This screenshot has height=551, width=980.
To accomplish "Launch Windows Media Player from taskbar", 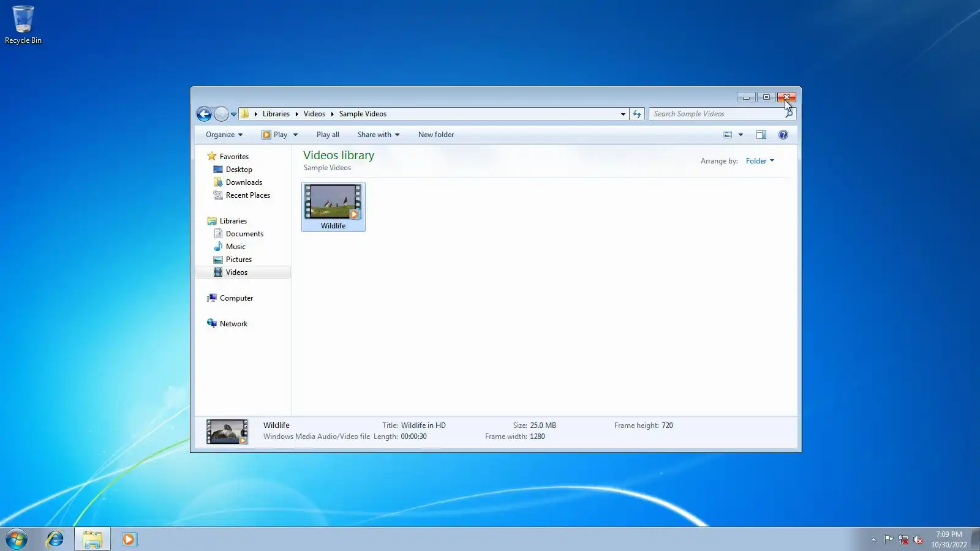I will point(129,539).
